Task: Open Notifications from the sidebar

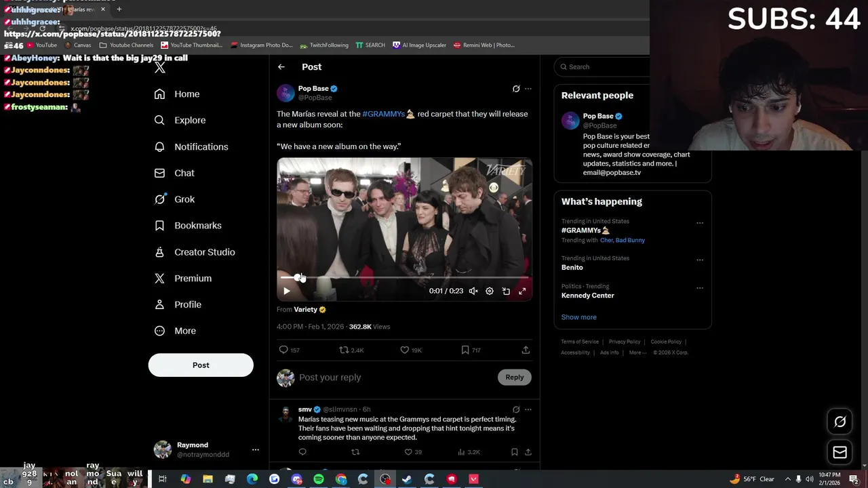Action: click(191, 146)
